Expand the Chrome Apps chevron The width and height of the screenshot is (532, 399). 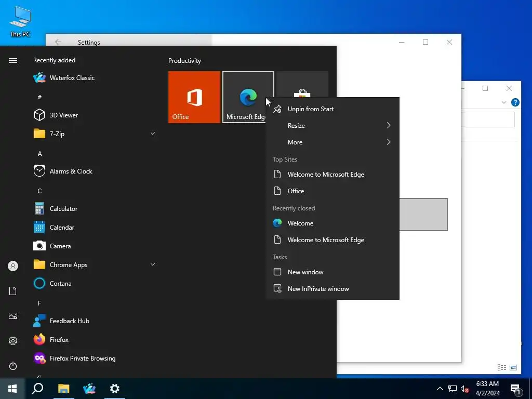tap(153, 264)
